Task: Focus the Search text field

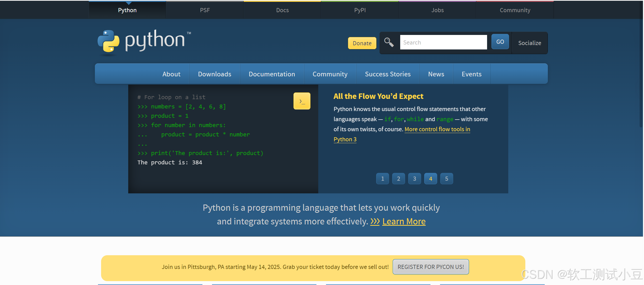Action: pyautogui.click(x=443, y=42)
